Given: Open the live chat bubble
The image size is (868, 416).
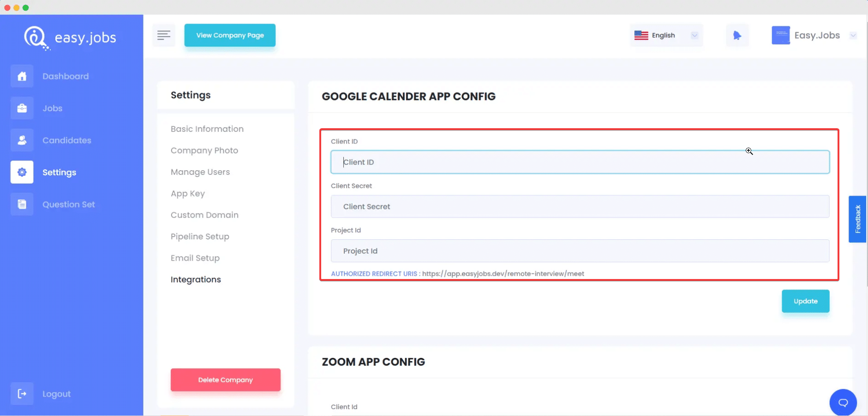Looking at the screenshot, I should [x=843, y=403].
